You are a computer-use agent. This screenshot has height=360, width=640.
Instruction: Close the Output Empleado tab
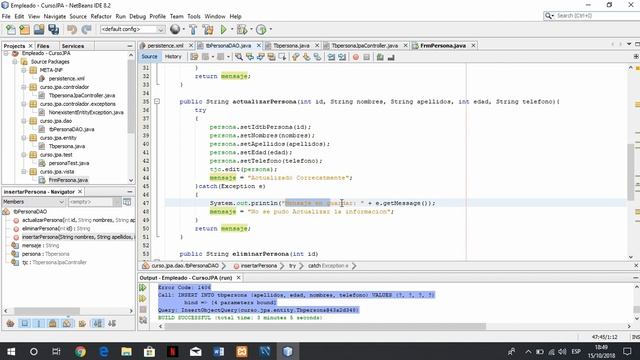pos(238,278)
